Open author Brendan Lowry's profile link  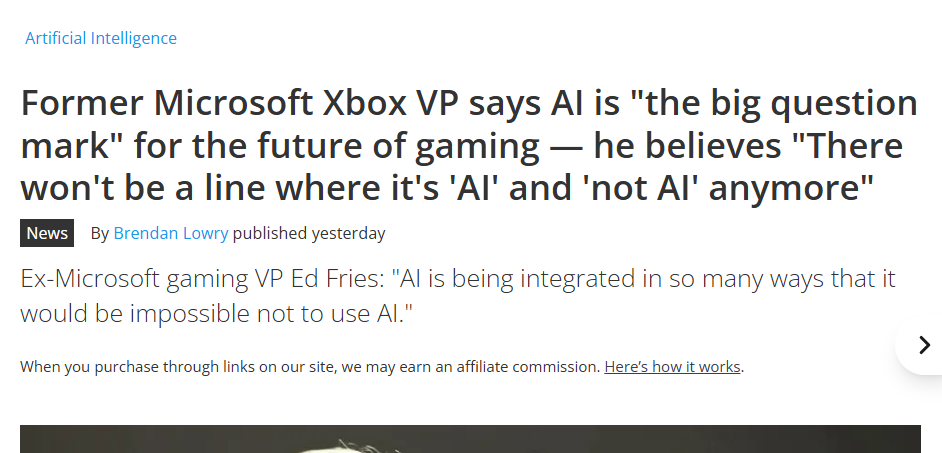[x=171, y=233]
